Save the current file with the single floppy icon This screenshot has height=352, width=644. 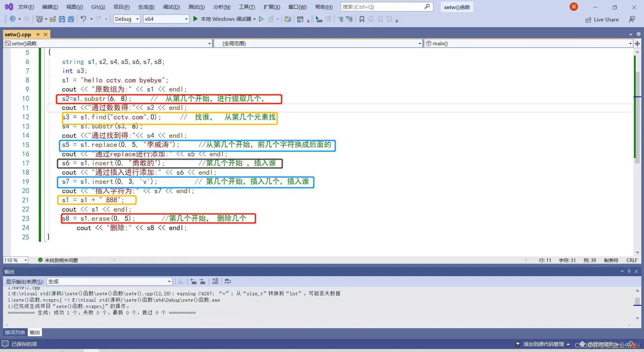[62, 19]
